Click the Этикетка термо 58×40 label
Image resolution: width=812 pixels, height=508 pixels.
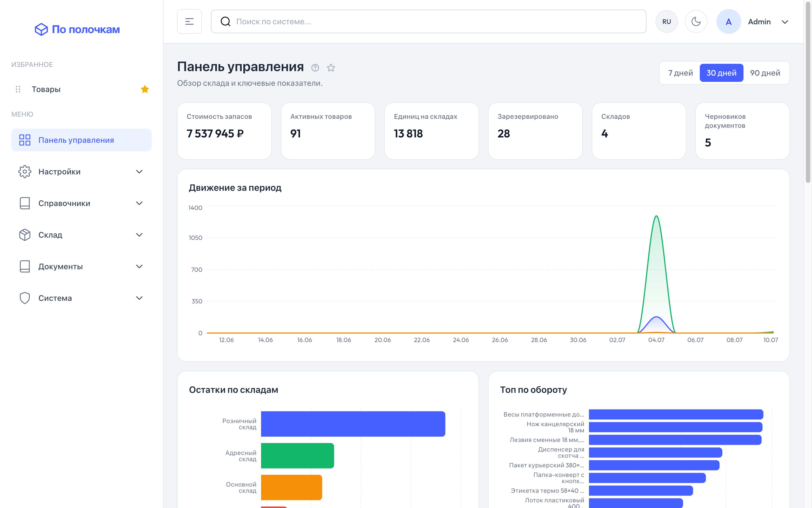(547, 491)
